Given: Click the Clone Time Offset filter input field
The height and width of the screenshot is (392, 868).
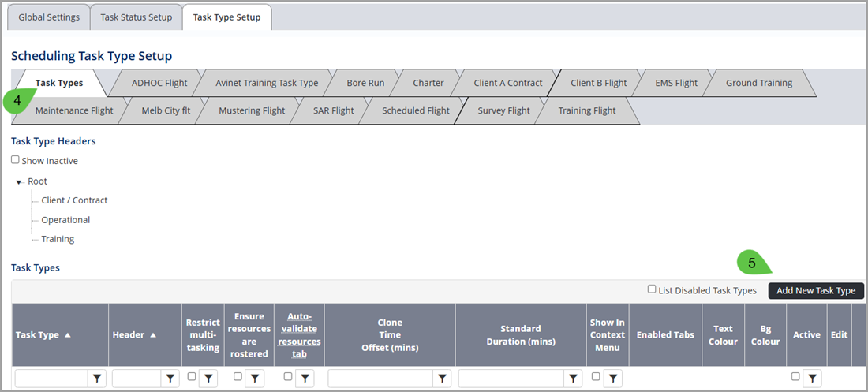Looking at the screenshot, I should (380, 379).
